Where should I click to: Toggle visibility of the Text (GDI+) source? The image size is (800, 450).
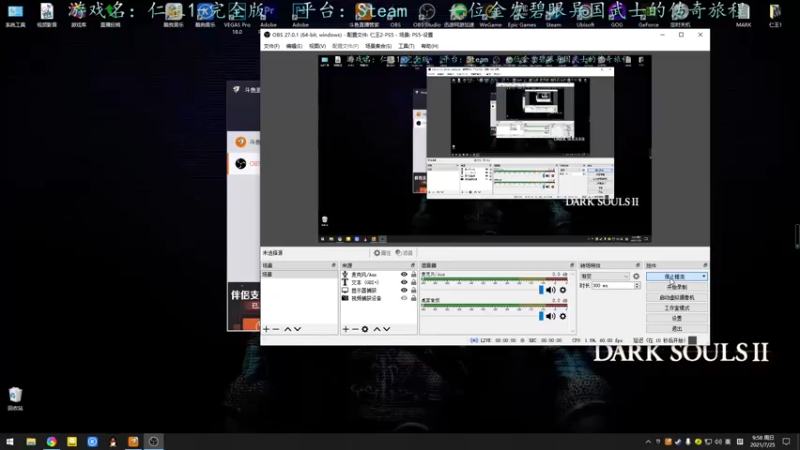pyautogui.click(x=404, y=282)
